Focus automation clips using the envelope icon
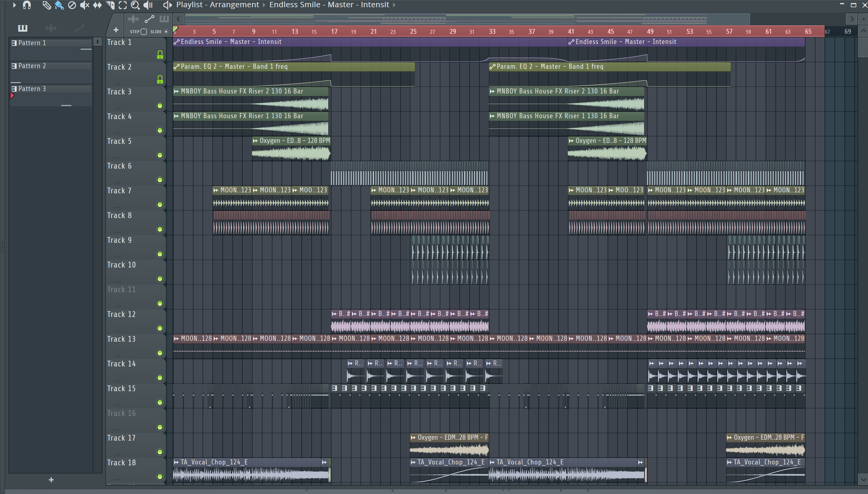This screenshot has height=494, width=868. pyautogui.click(x=149, y=19)
